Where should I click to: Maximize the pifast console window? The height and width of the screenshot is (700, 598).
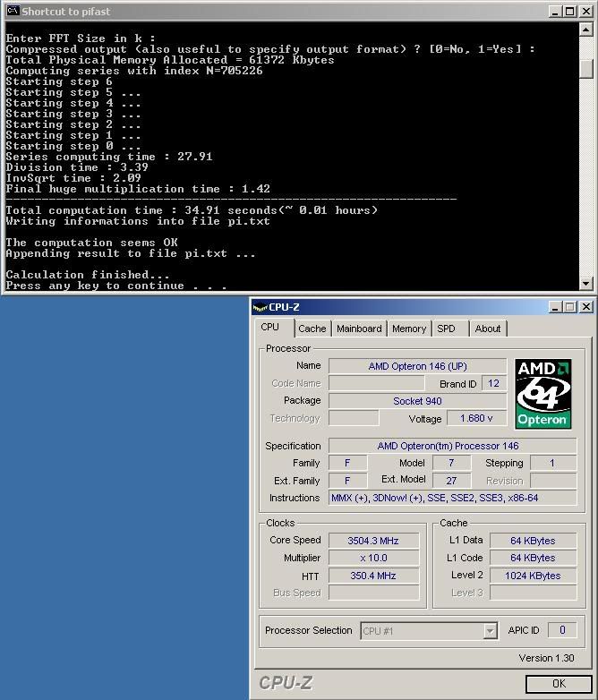[x=570, y=12]
